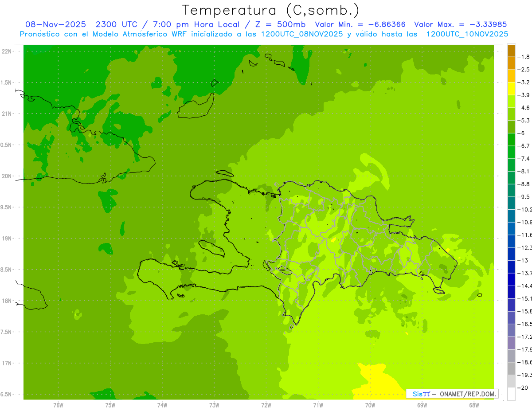Click the "20N" latitude label

8,176
